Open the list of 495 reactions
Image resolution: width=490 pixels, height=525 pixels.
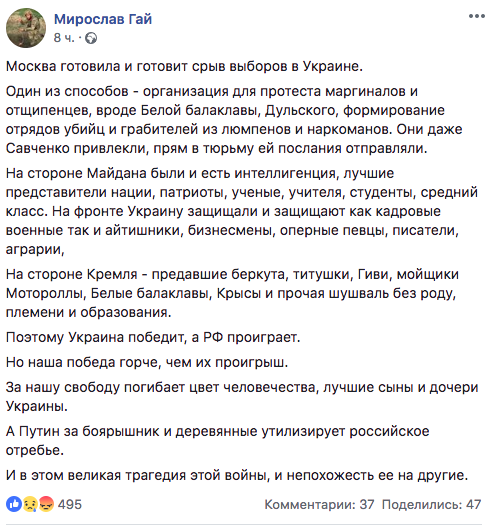pos(70,504)
